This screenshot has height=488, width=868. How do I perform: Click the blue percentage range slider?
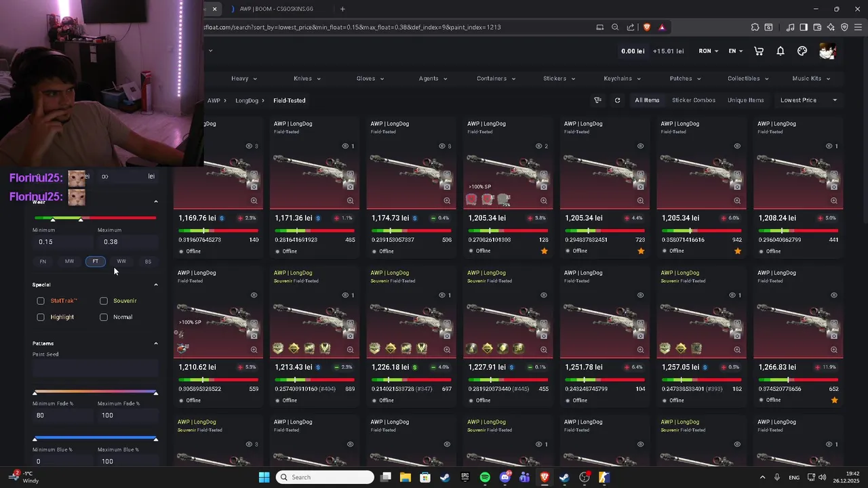coord(95,439)
